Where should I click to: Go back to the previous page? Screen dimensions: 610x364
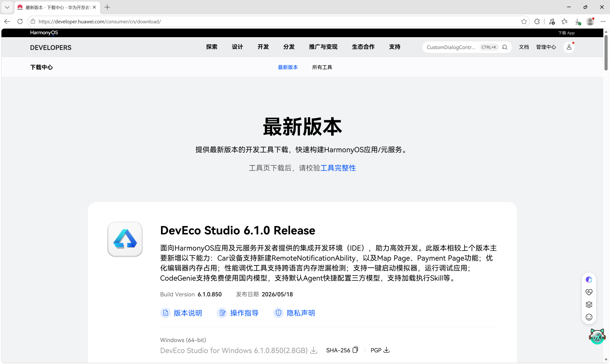pyautogui.click(x=7, y=22)
